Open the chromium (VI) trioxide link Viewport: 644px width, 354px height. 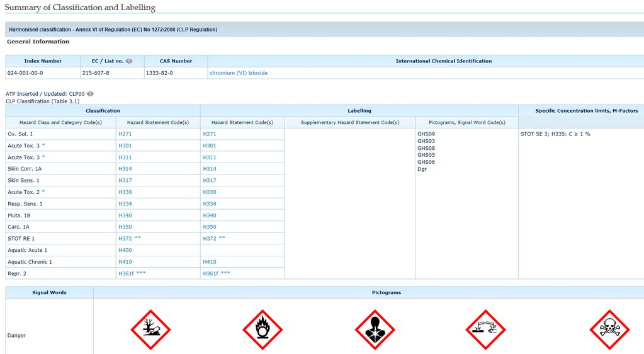coord(239,73)
